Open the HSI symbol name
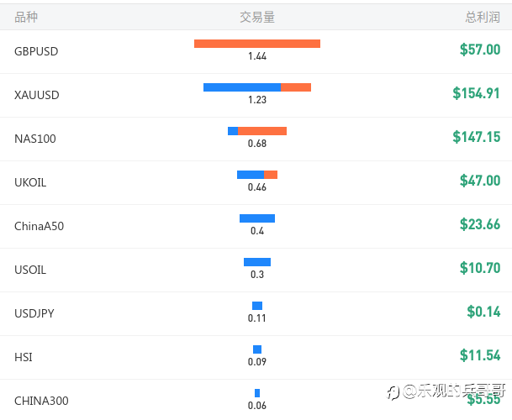 pyautogui.click(x=24, y=357)
